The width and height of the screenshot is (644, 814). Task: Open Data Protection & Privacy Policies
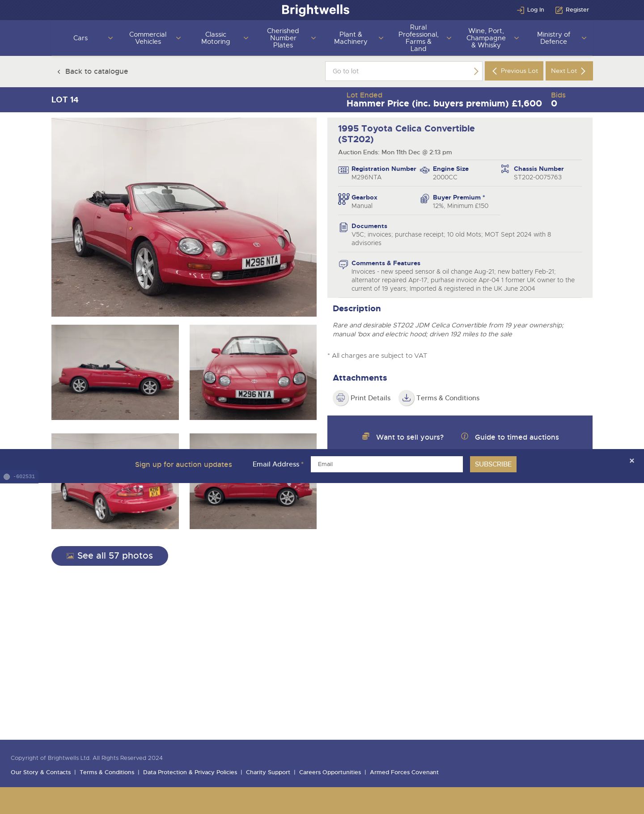tap(190, 772)
